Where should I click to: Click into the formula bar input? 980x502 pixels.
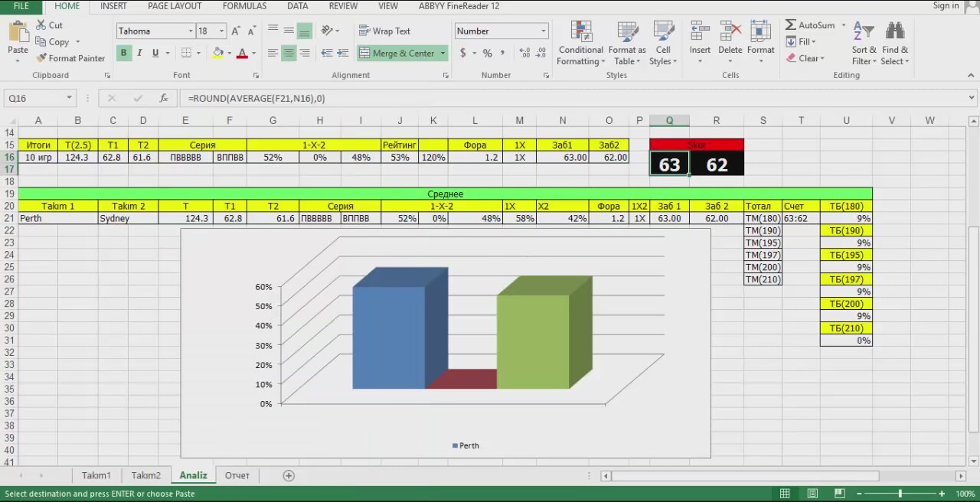coord(574,98)
